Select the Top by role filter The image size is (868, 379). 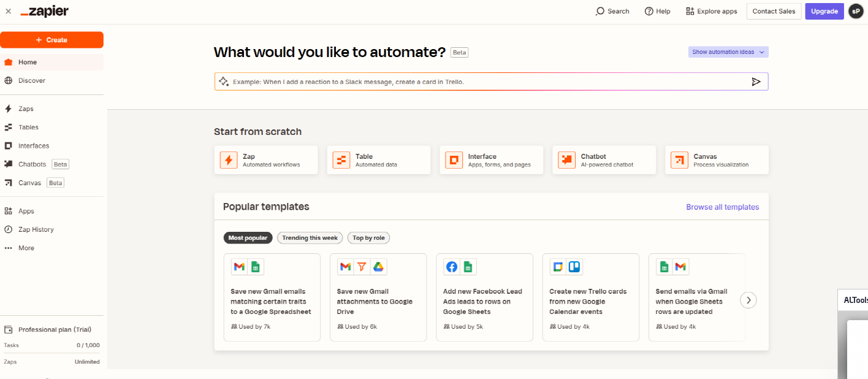[x=368, y=238]
